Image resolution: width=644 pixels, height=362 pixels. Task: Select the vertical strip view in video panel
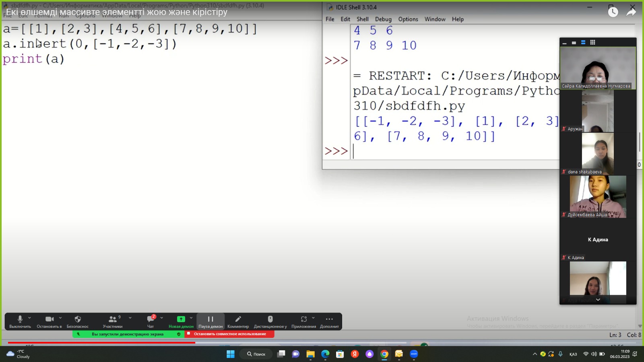[x=583, y=42]
